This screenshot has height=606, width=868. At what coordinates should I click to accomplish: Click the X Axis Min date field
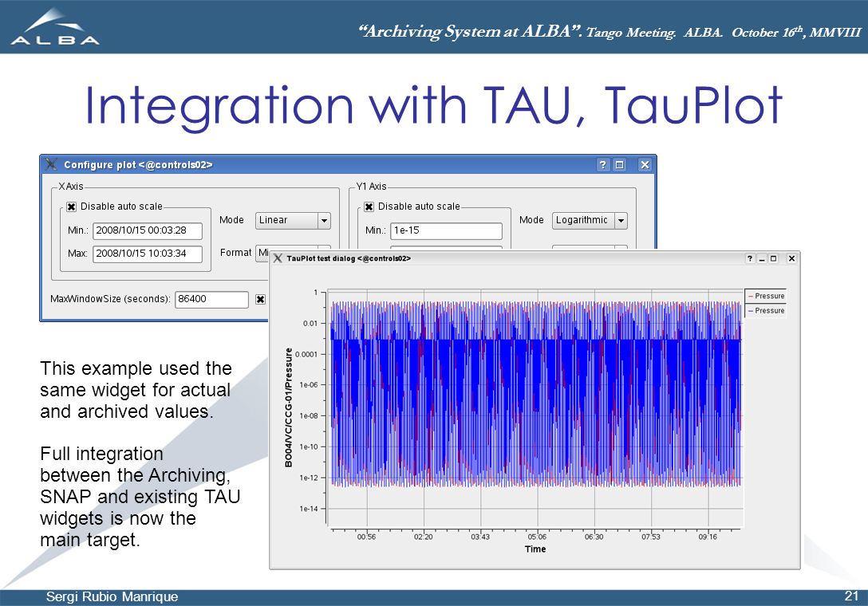coord(148,230)
